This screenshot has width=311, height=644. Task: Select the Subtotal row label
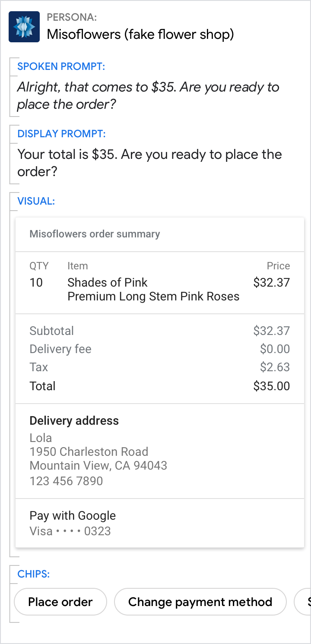tap(51, 331)
